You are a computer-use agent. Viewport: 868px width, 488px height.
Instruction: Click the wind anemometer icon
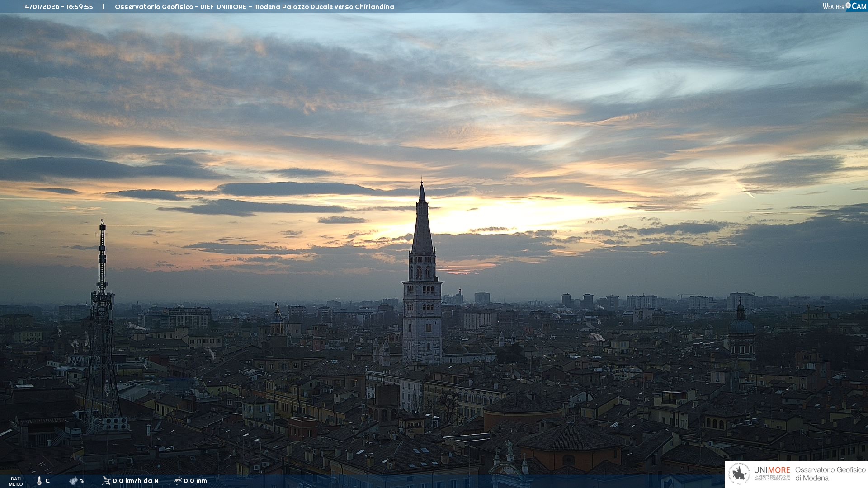(x=106, y=481)
